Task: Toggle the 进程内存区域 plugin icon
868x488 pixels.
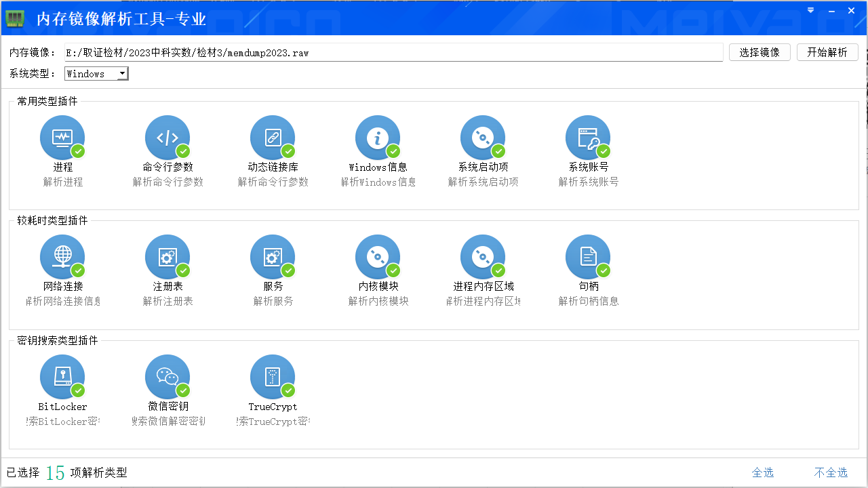Action: [x=483, y=257]
